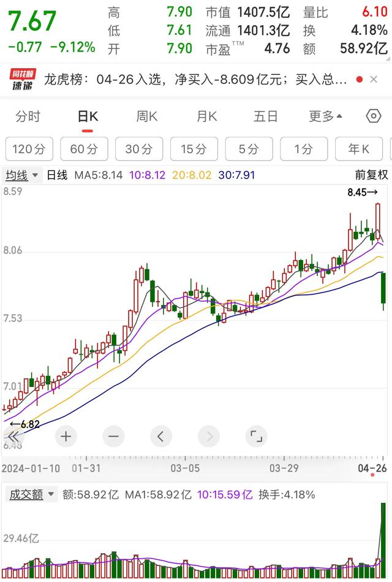Expand the 更多 chart options
The width and height of the screenshot is (392, 582).
(x=325, y=117)
